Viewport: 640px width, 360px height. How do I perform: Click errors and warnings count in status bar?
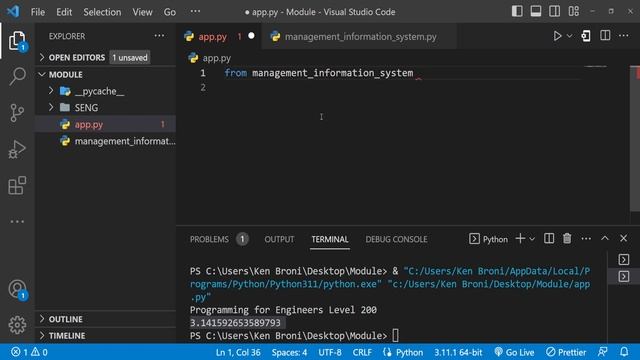(x=29, y=352)
